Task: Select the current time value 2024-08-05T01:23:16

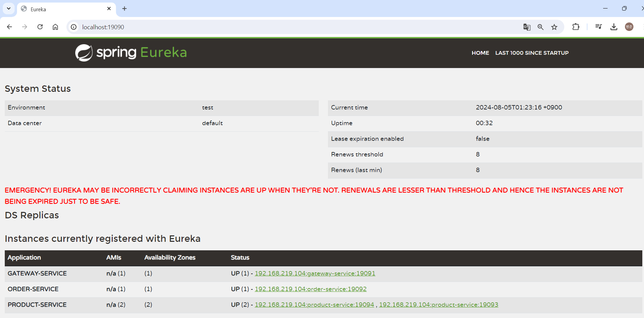Action: coord(519,107)
